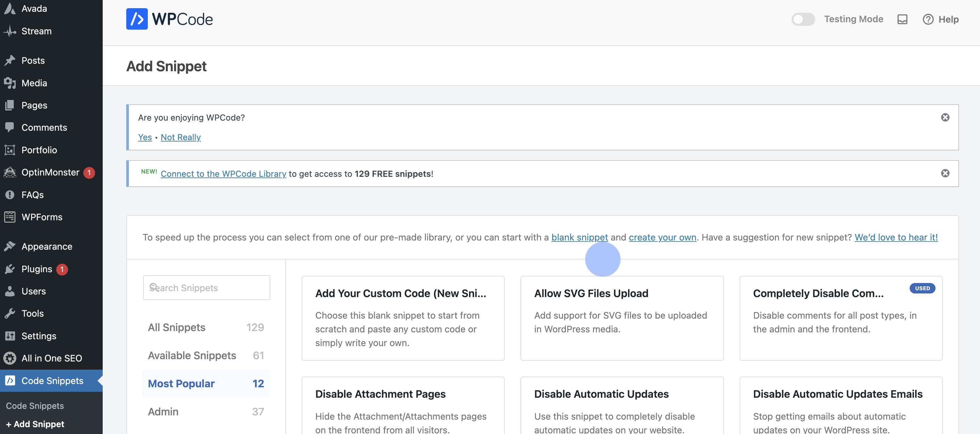Viewport: 980px width, 434px height.
Task: Click the USED badge on the comments card
Action: pyautogui.click(x=922, y=288)
